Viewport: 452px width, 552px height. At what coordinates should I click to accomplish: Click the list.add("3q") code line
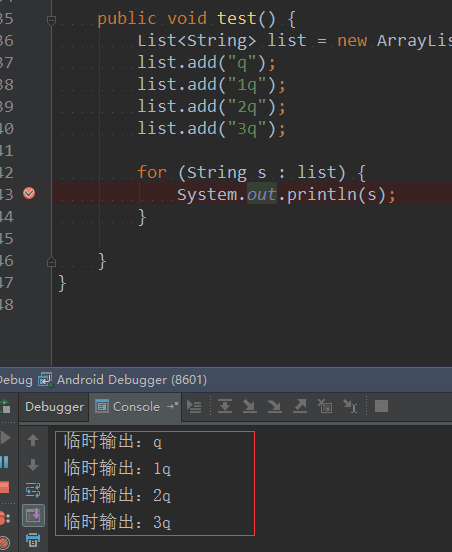[211, 128]
